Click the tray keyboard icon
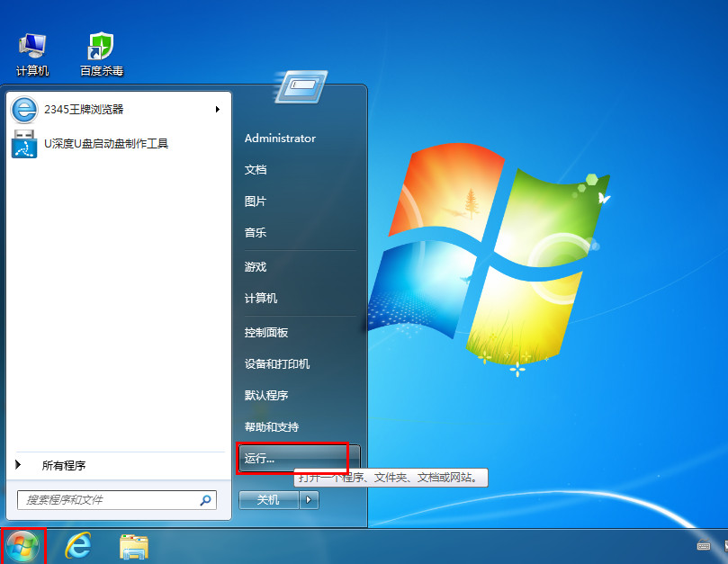The height and width of the screenshot is (564, 728). (704, 545)
